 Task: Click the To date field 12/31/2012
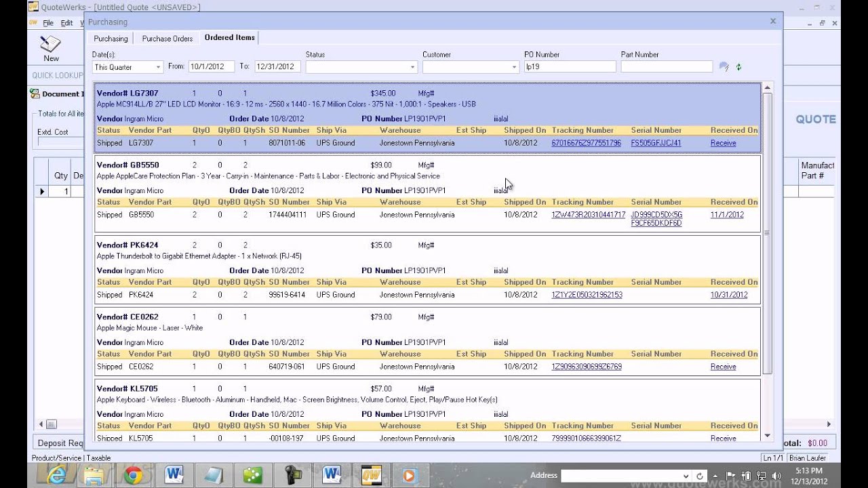[x=277, y=66]
